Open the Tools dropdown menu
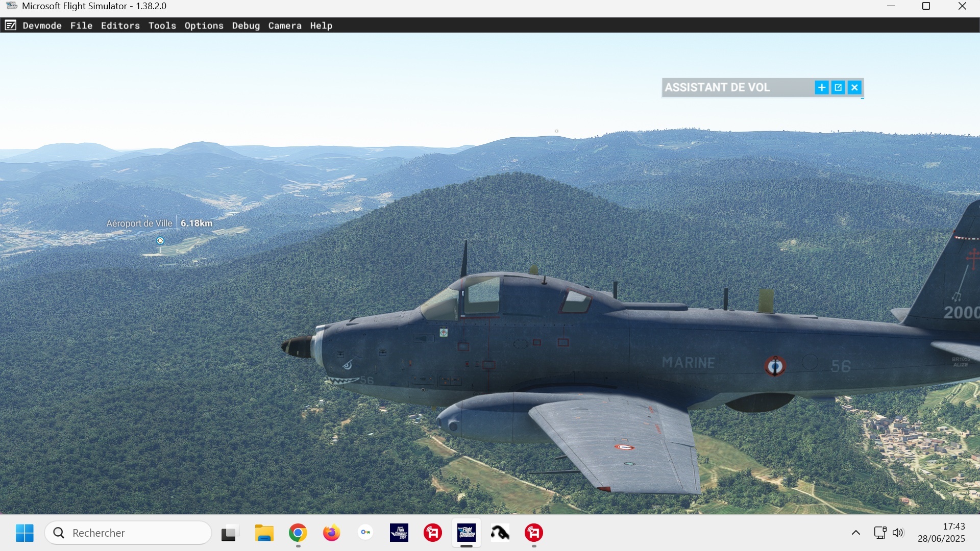Viewport: 980px width, 551px height. (162, 26)
